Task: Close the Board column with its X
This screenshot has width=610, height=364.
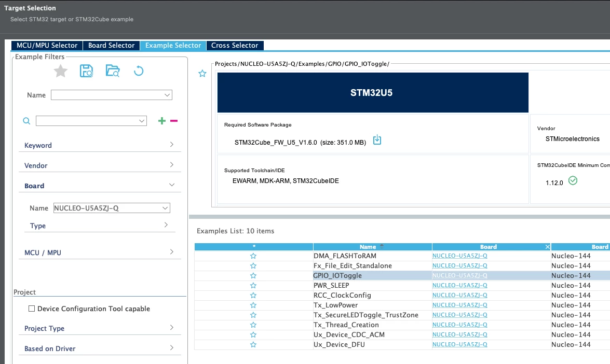Action: [x=547, y=247]
